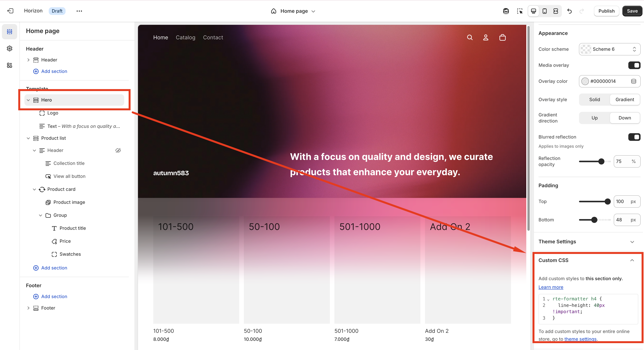Click the undo arrow icon
644x350 pixels.
pos(569,11)
